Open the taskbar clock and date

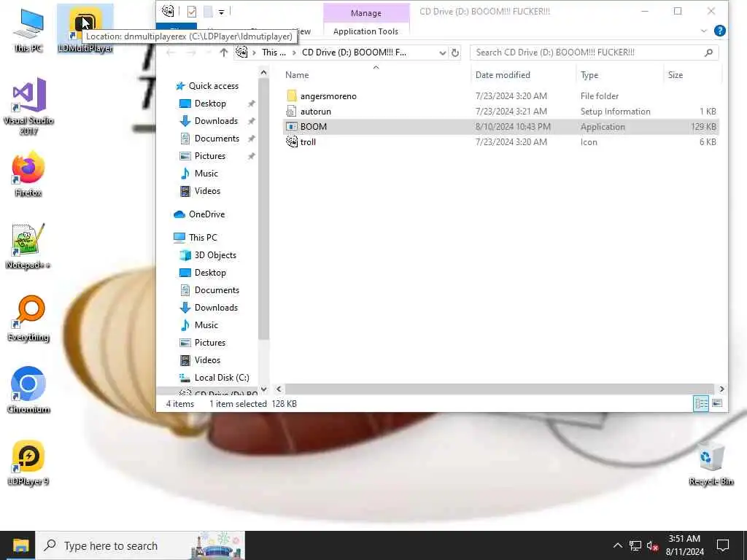click(684, 545)
